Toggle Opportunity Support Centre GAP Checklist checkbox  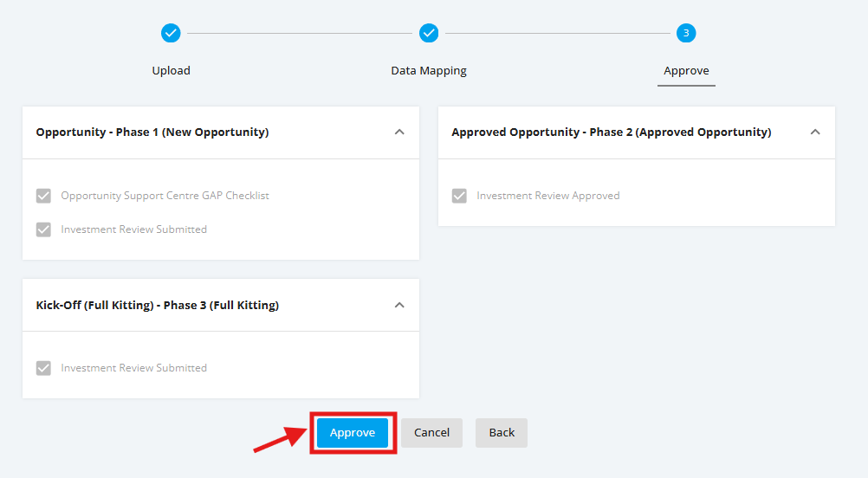[x=43, y=196]
